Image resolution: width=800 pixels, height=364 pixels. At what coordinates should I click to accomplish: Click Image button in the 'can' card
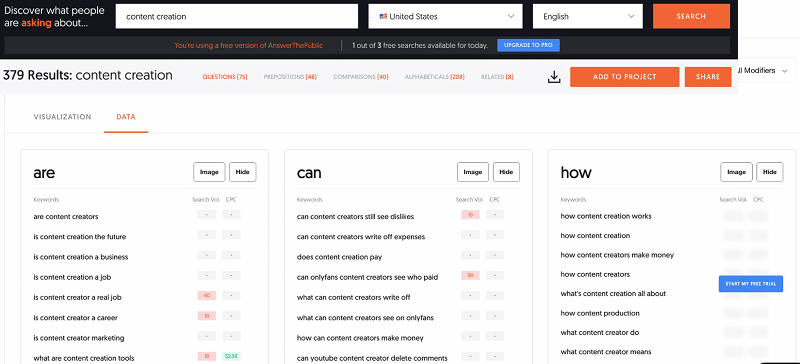(473, 172)
